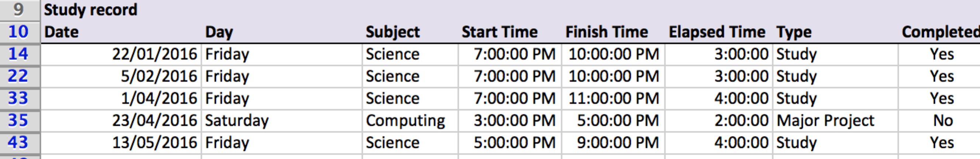Click the 13/05/2016 date cell

(154, 143)
